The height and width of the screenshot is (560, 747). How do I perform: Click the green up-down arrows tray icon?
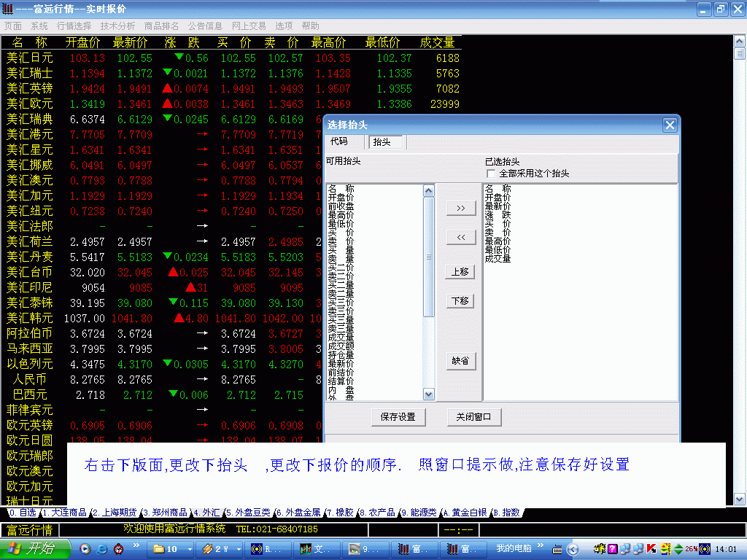click(x=678, y=549)
